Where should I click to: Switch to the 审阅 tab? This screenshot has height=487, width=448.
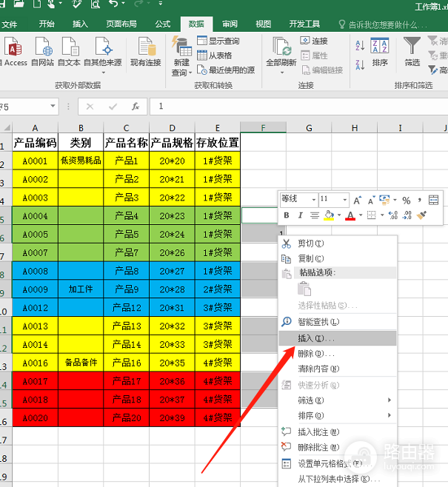coord(230,24)
